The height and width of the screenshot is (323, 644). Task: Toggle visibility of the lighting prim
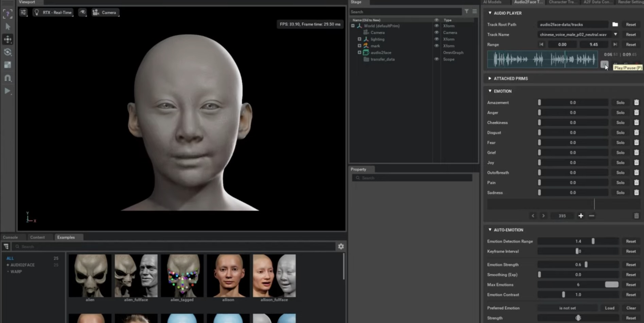(436, 39)
